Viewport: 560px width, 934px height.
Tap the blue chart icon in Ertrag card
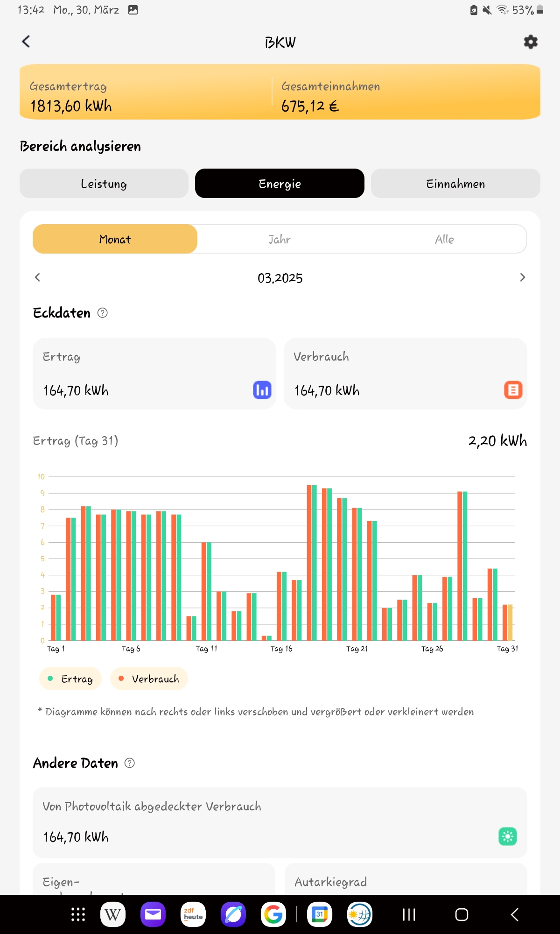click(x=262, y=390)
